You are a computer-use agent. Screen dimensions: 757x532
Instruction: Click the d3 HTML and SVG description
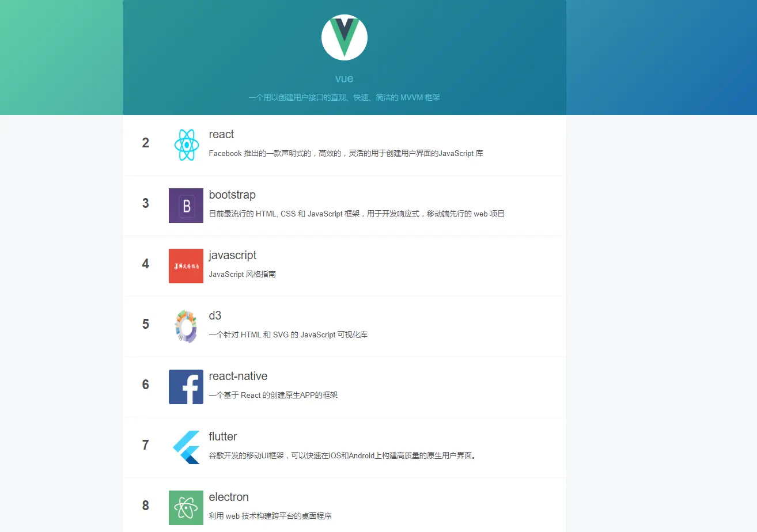click(288, 335)
